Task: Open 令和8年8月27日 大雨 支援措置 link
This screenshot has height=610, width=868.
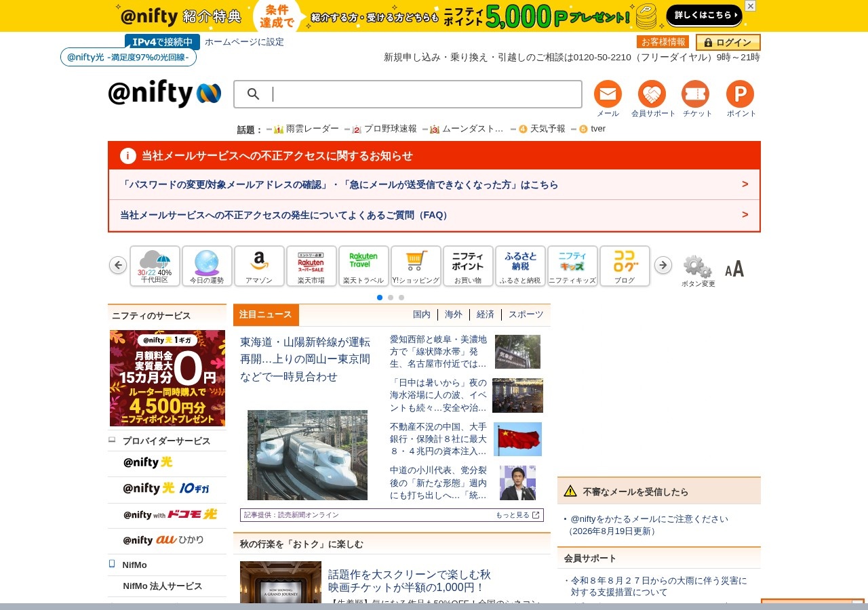Action: click(658, 586)
